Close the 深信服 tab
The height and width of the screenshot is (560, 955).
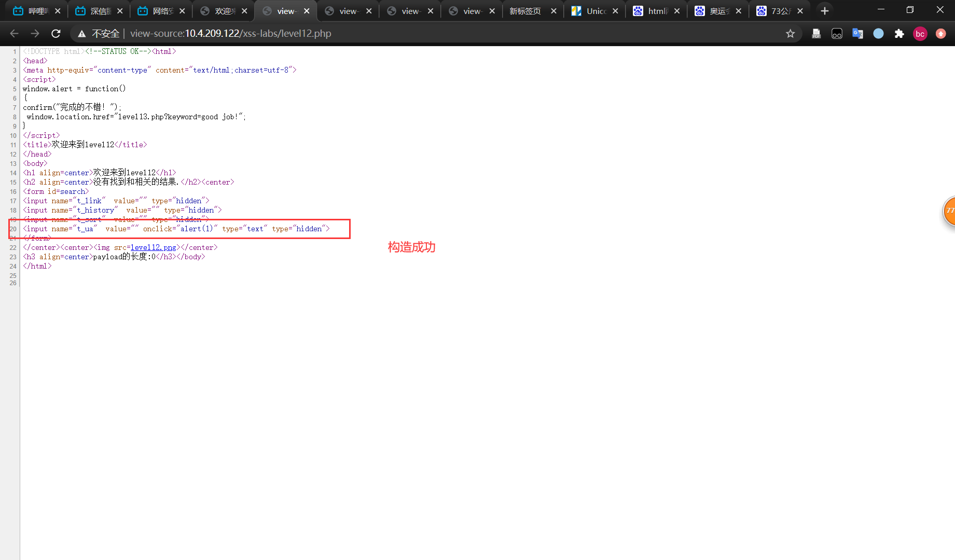coord(120,11)
